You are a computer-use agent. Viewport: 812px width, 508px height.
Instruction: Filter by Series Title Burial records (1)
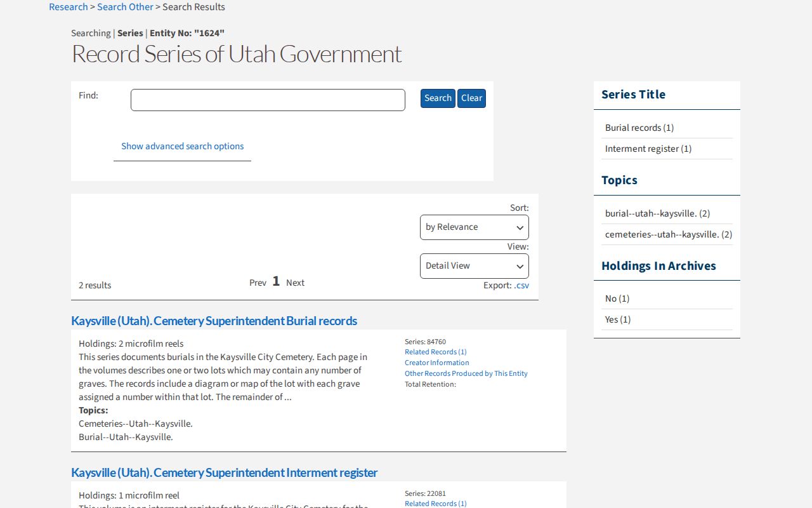[639, 128]
